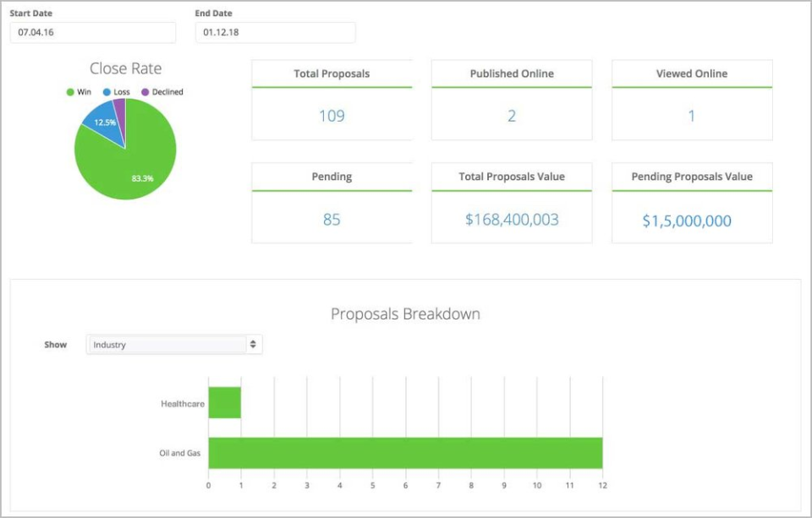Click Total Proposals Value $168,400,003
The image size is (812, 518).
coord(512,220)
